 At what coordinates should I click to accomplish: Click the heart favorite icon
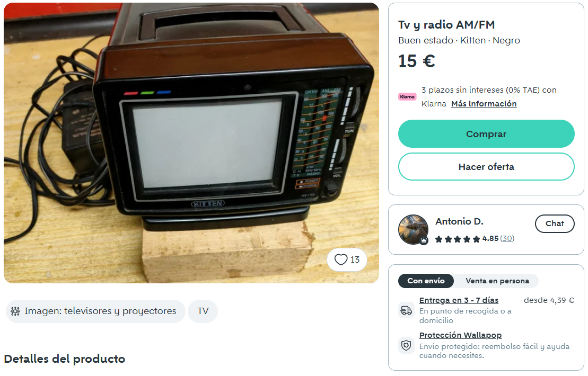[x=340, y=259]
